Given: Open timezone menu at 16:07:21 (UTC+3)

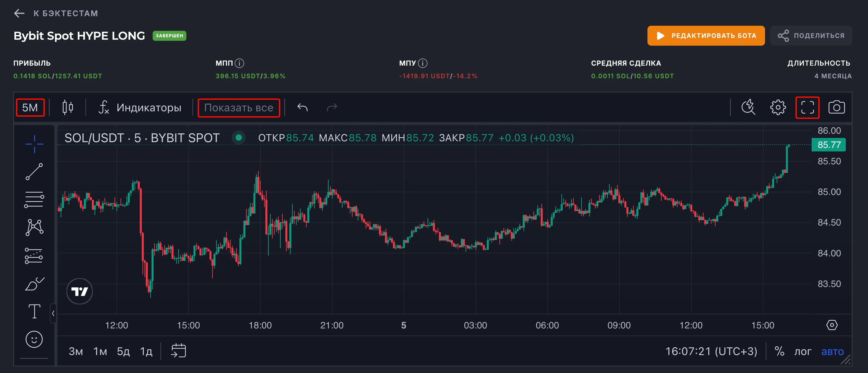Looking at the screenshot, I should click(711, 351).
